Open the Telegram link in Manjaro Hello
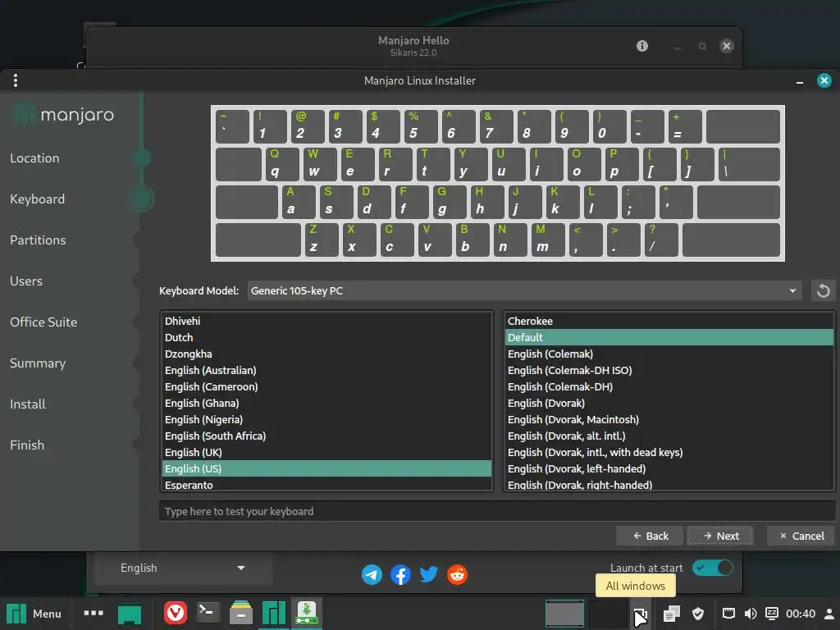840x630 pixels. click(x=372, y=575)
